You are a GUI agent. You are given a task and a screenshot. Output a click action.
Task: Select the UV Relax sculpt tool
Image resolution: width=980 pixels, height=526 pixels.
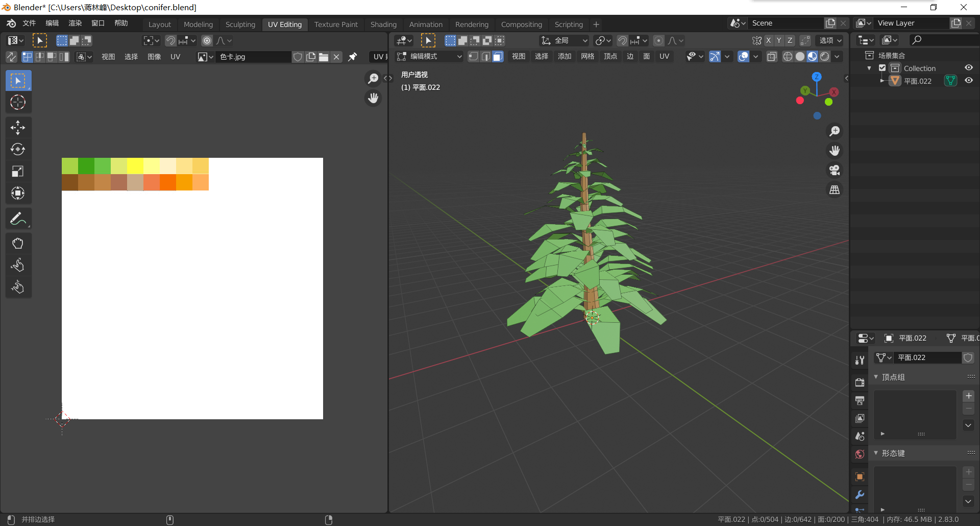[x=18, y=265]
